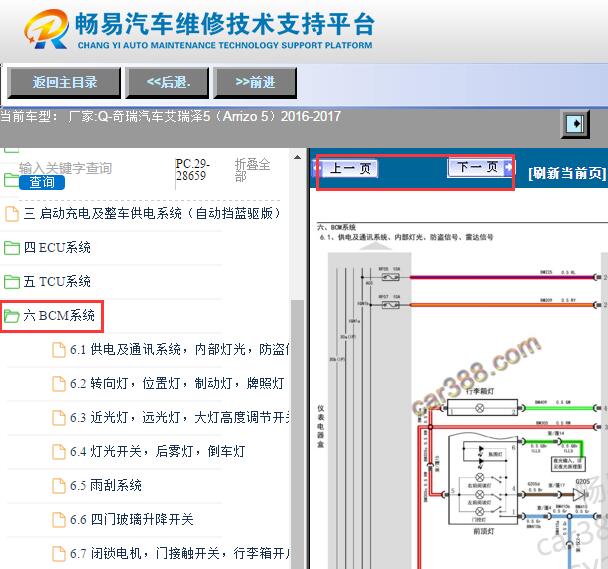This screenshot has width=608, height=569.
Task: Go forward with the >>前进 button
Action: point(255,82)
